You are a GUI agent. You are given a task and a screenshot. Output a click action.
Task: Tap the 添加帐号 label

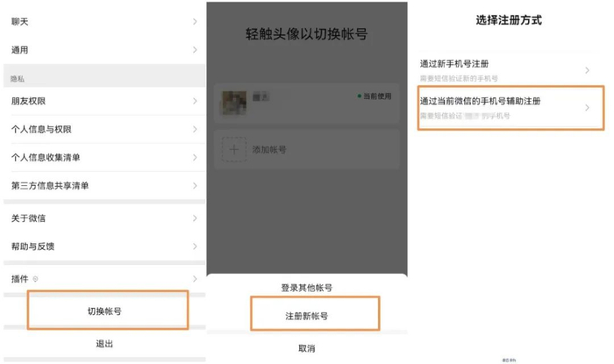(269, 149)
